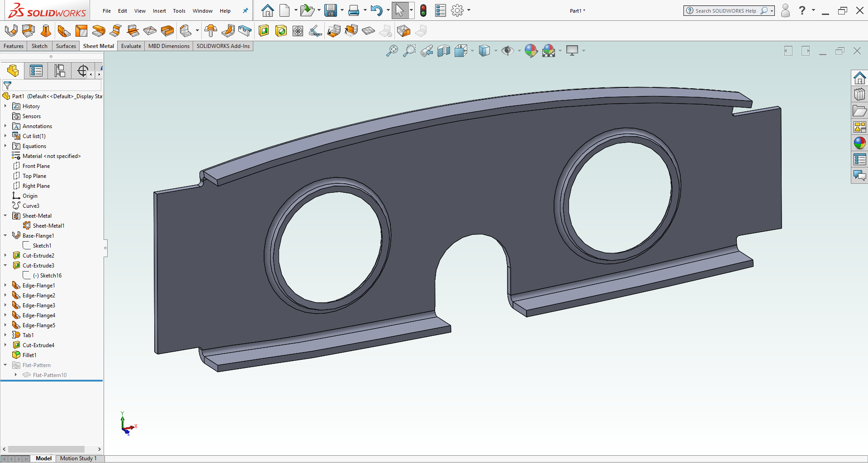Viewport: 868px width, 463px height.
Task: Rebuild the model with the traffic light
Action: (x=423, y=10)
